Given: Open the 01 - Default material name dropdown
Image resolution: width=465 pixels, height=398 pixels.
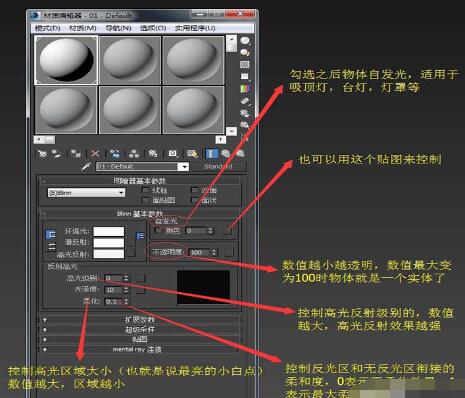Looking at the screenshot, I should tap(184, 166).
